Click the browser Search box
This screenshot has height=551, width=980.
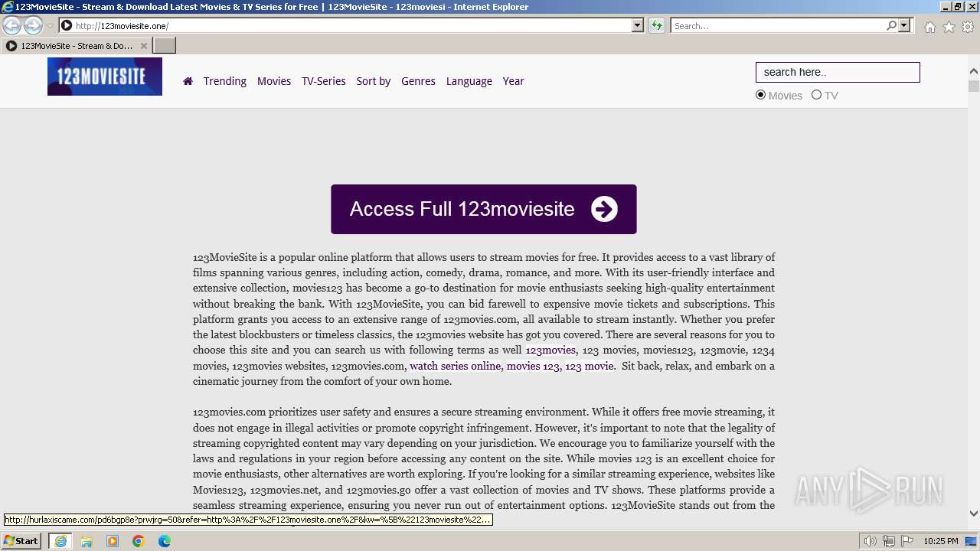click(778, 26)
